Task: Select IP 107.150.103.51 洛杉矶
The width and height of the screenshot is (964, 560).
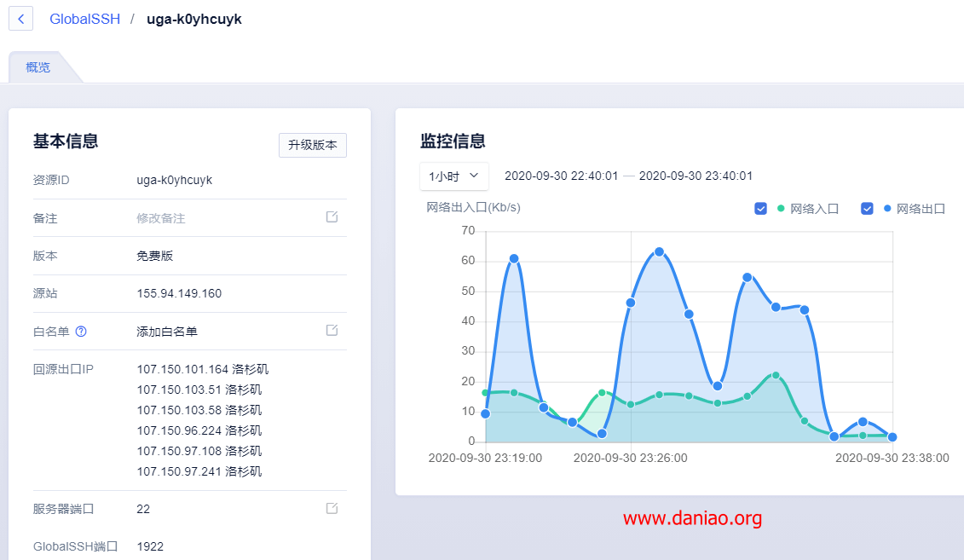Action: [199, 390]
